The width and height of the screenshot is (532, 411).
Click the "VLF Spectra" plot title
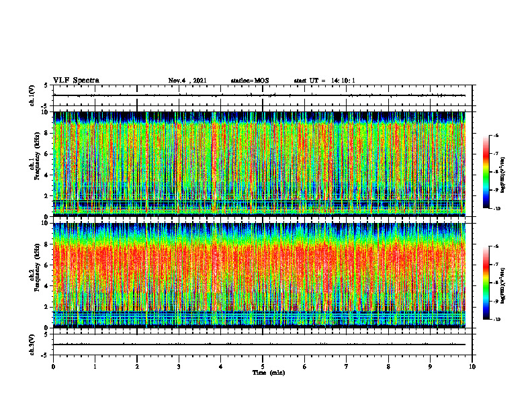[x=76, y=81]
